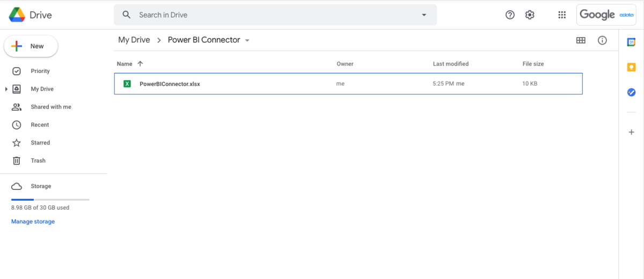Open Google Keep side panel icon
Image resolution: width=644 pixels, height=279 pixels.
[x=632, y=67]
